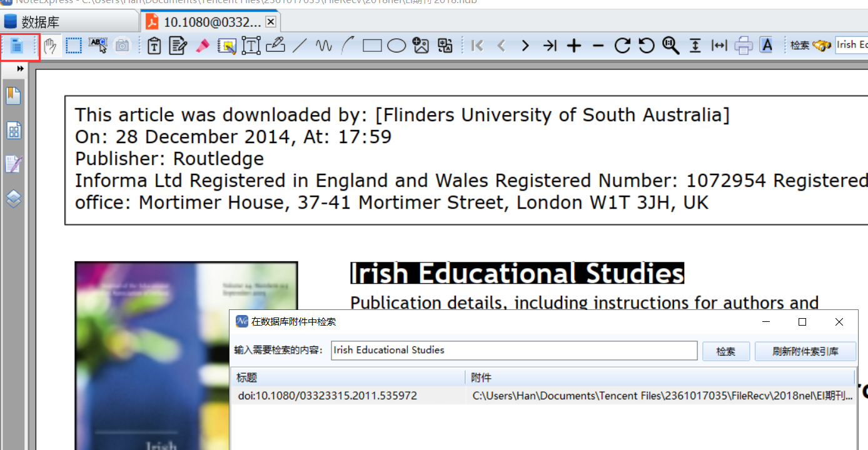
Task: Open the page thumbnails panel in sidebar
Action: click(x=13, y=130)
